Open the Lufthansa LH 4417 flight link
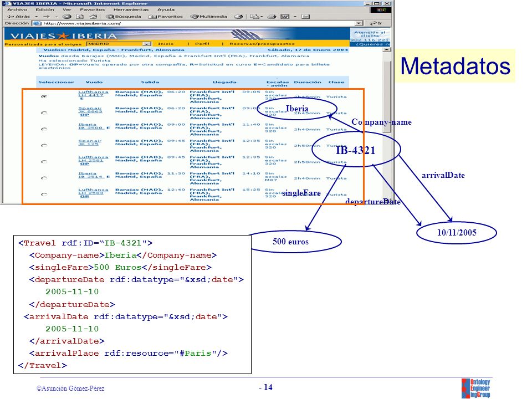This screenshot has width=532, height=399. coord(93,94)
